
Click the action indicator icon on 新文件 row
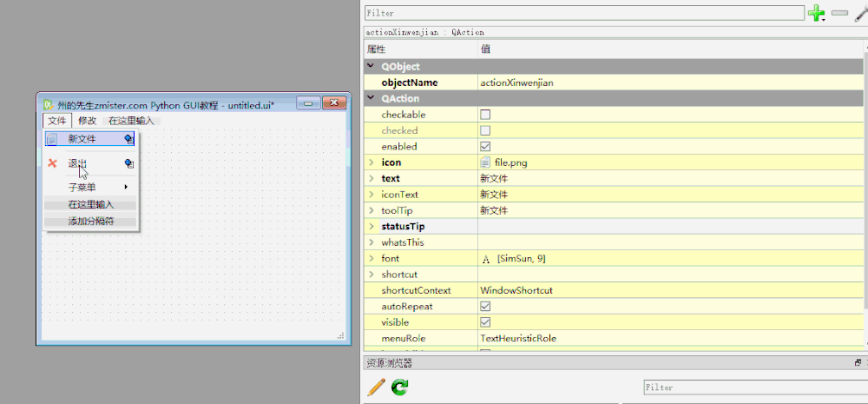[129, 139]
